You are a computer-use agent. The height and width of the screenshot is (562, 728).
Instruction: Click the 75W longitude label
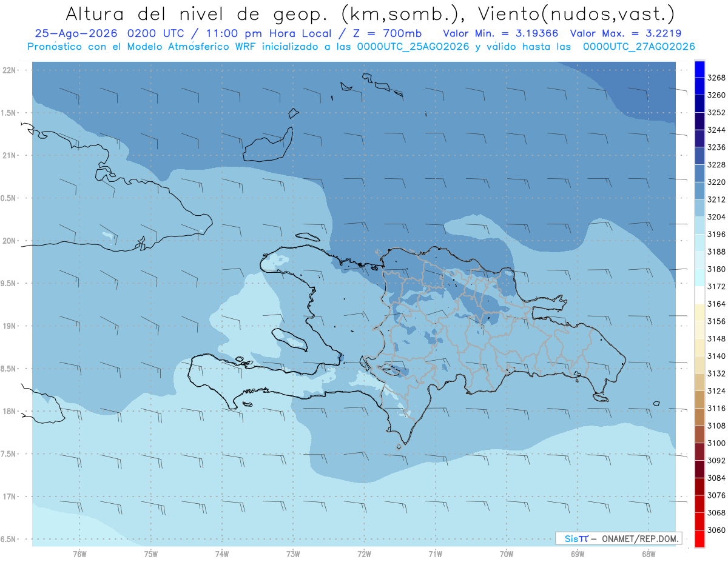[151, 554]
